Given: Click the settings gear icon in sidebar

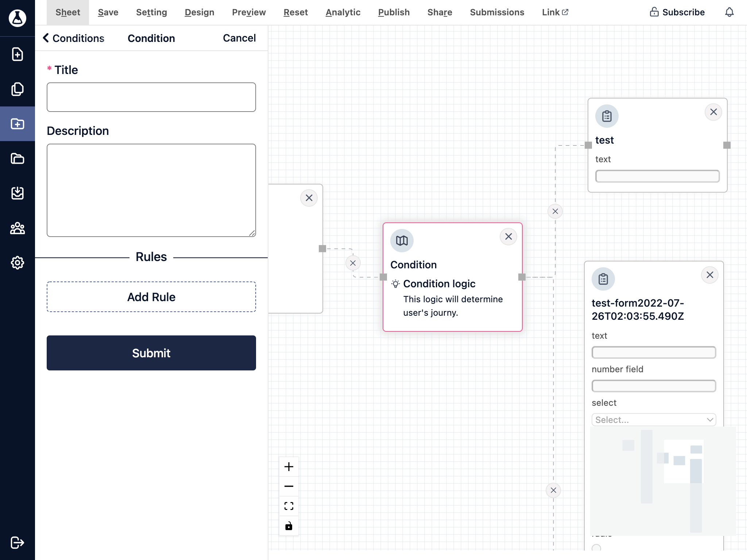Looking at the screenshot, I should [x=18, y=262].
